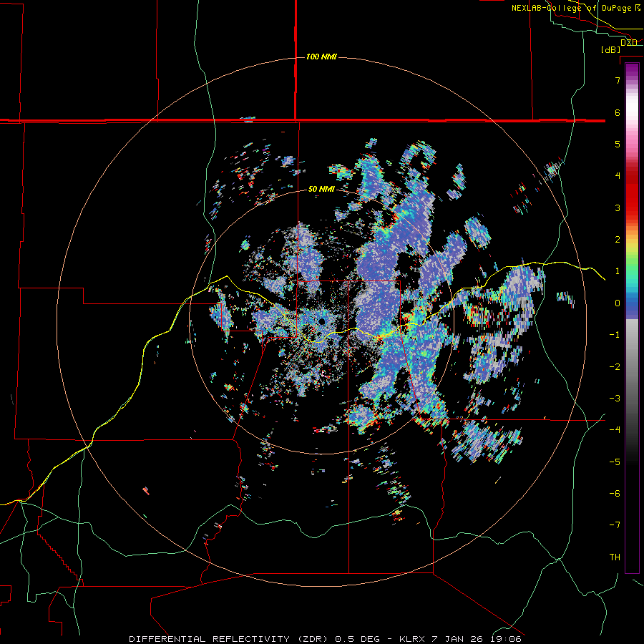Click the [dB] unit label above color scale
644x644 pixels.
pyautogui.click(x=611, y=49)
